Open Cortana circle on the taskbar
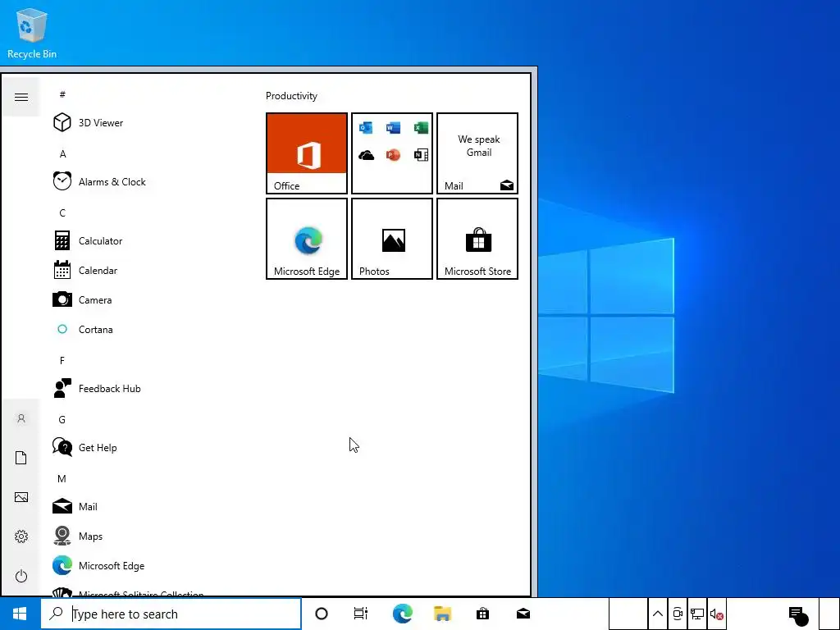840x630 pixels. (x=322, y=614)
